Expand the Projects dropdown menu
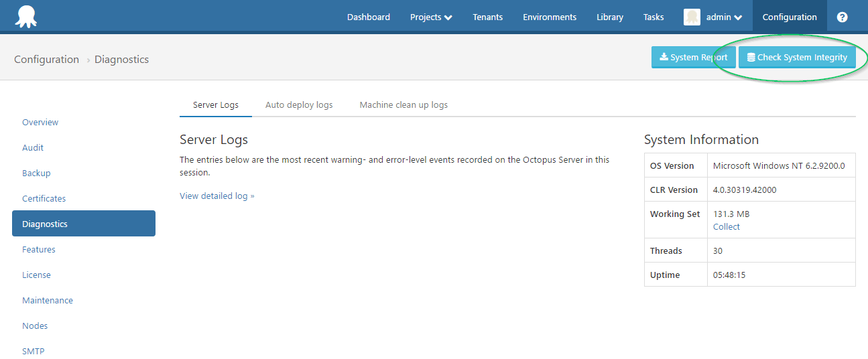The height and width of the screenshot is (359, 868). (431, 17)
